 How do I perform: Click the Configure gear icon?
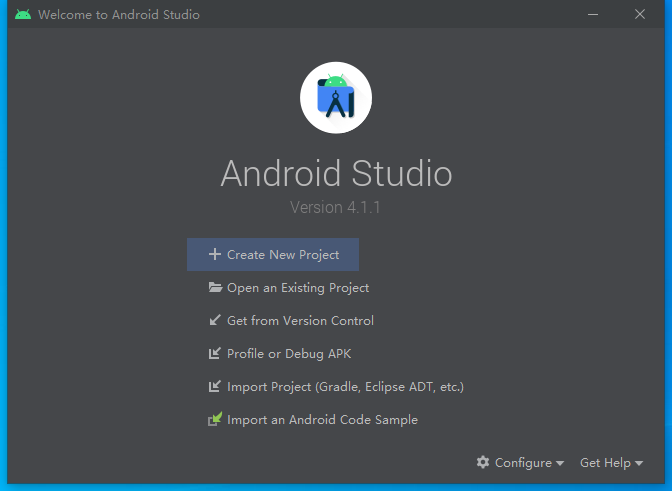[483, 462]
